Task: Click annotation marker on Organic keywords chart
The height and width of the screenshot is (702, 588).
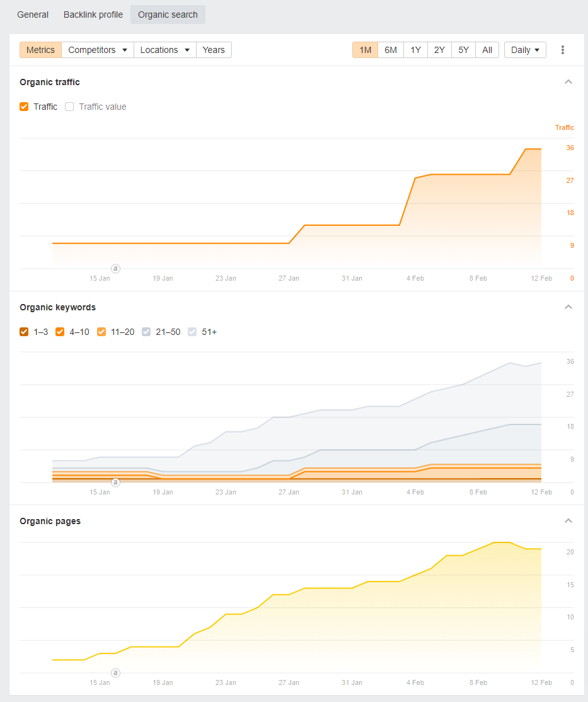Action: point(115,482)
